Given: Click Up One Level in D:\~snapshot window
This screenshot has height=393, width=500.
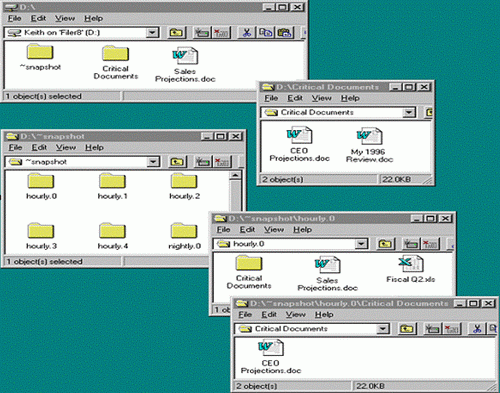Looking at the screenshot, I should (177, 162).
